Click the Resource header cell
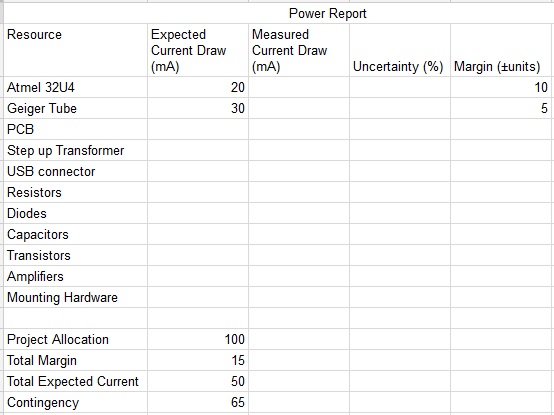The height and width of the screenshot is (415, 554). click(75, 50)
